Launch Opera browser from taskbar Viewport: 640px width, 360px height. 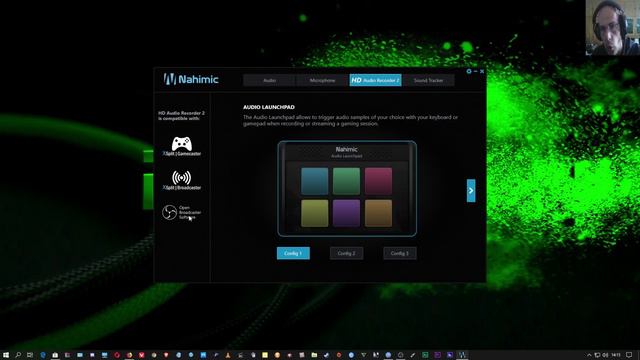pyautogui.click(x=117, y=355)
